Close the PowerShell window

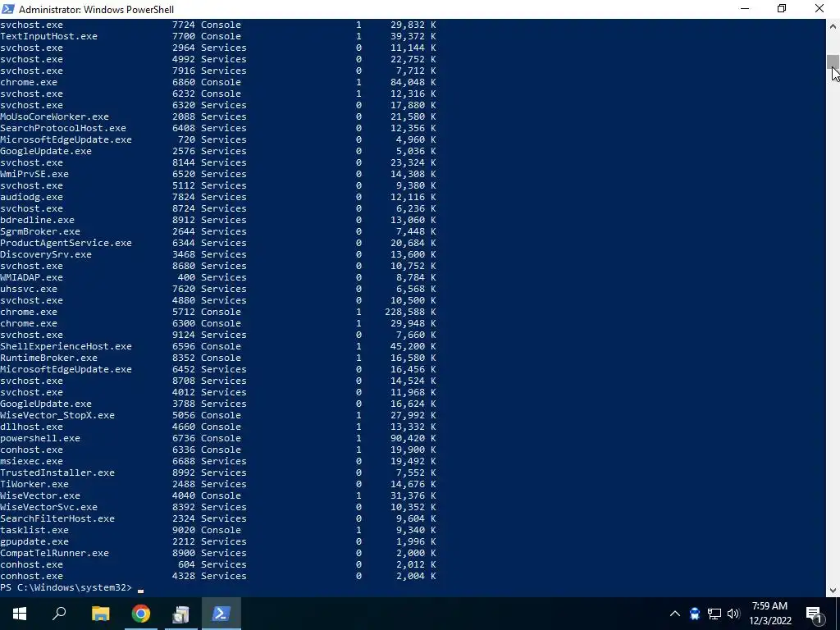pyautogui.click(x=819, y=8)
